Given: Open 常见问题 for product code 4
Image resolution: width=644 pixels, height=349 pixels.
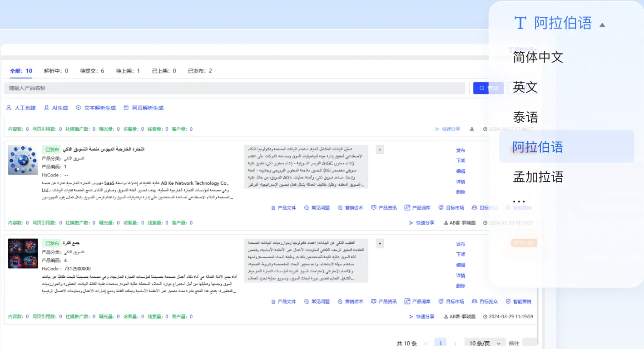Looking at the screenshot, I should point(317,301).
